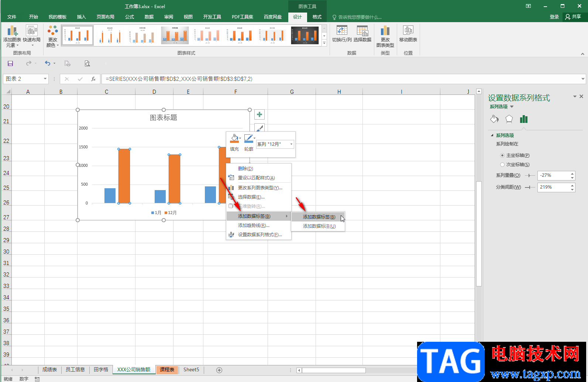Open the Format ribbon tab

317,17
